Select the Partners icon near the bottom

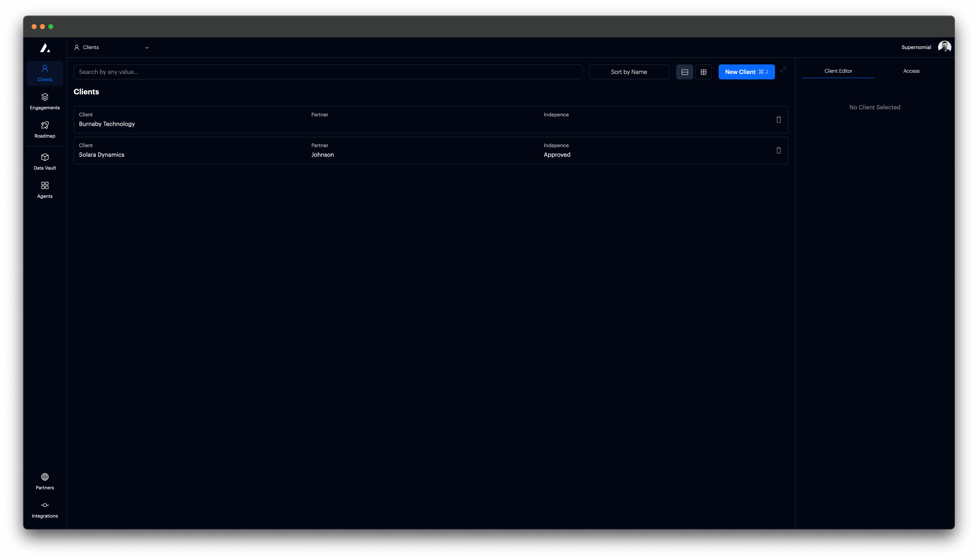tap(45, 481)
